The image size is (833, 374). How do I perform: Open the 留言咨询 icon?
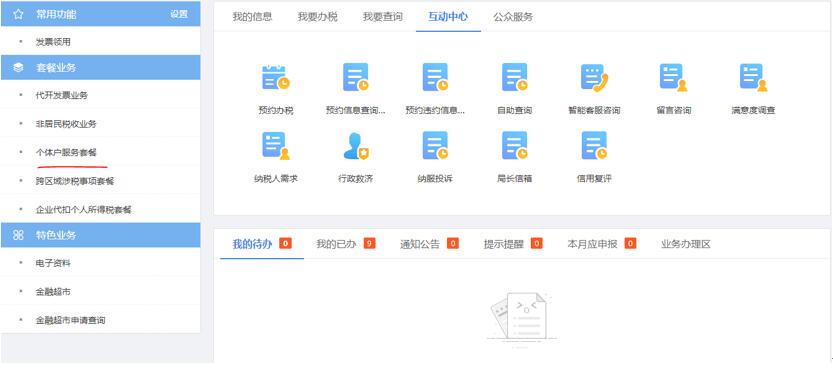pos(674,78)
